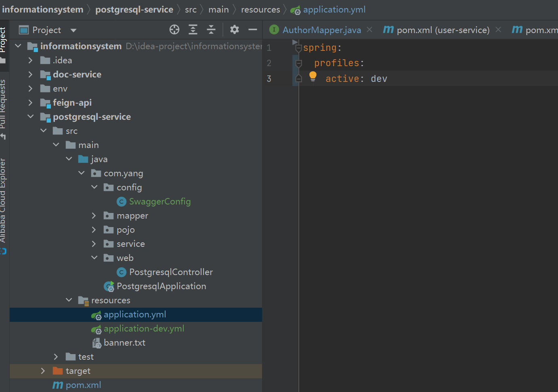Open the Project view dropdown arrow
Viewport: 558px width, 392px height.
tap(73, 30)
